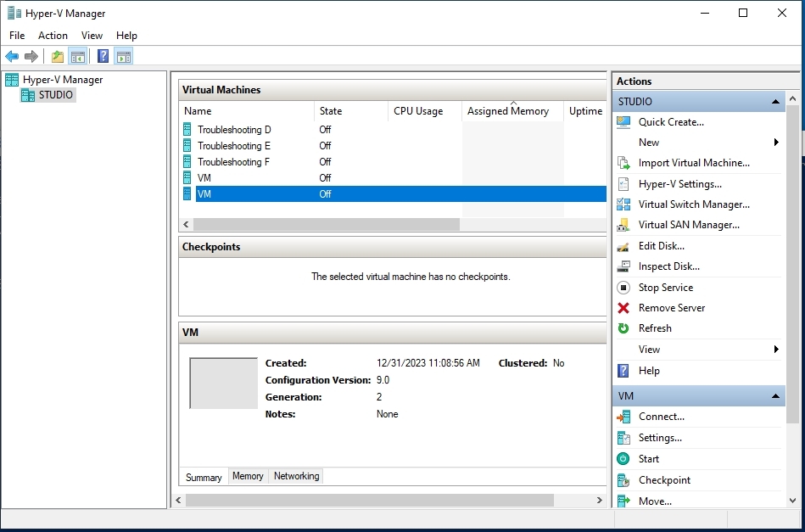
Task: Toggle the Show/Hide Action Pane toolbar icon
Action: [124, 56]
